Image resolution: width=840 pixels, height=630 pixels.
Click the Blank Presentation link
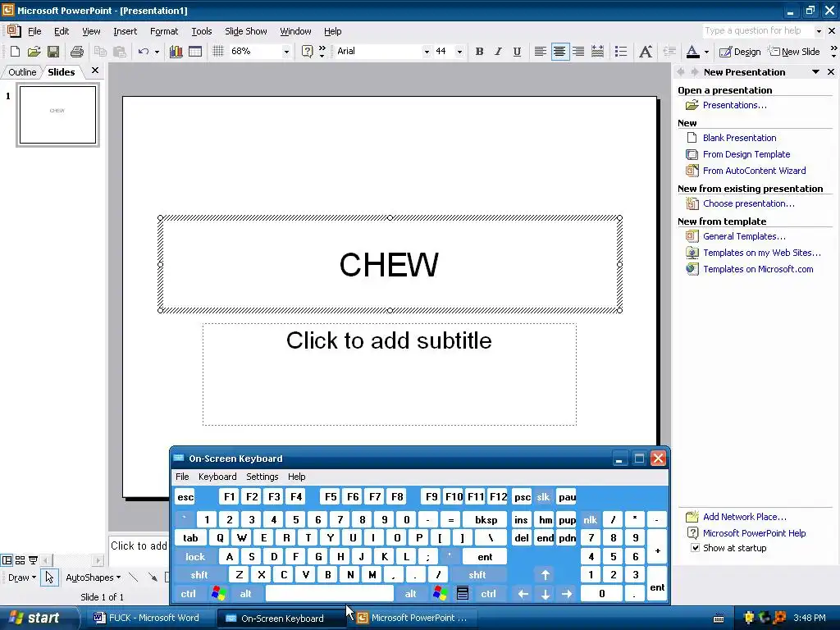pyautogui.click(x=739, y=138)
